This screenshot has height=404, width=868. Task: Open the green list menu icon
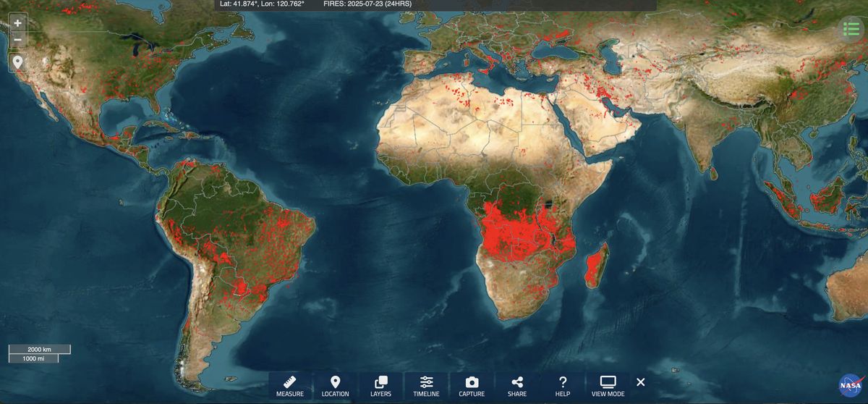pos(851,29)
